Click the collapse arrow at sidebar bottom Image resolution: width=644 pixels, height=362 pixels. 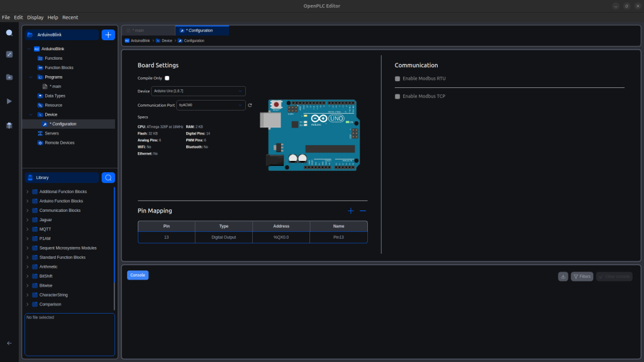9,343
